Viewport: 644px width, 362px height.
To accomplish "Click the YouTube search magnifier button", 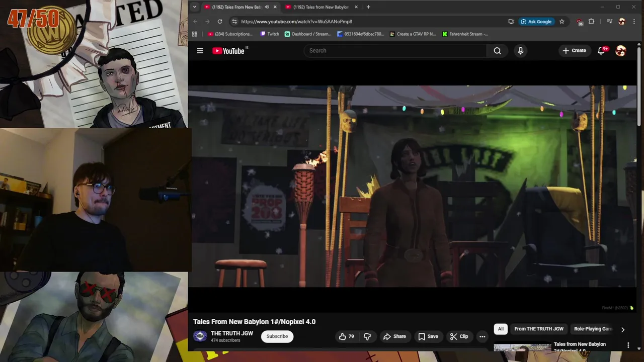I will (497, 51).
